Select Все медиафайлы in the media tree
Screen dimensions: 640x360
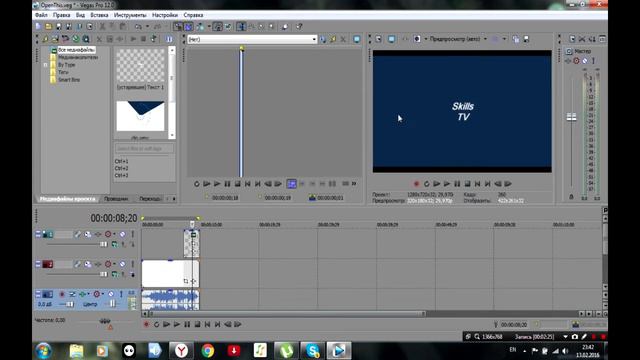click(x=76, y=50)
